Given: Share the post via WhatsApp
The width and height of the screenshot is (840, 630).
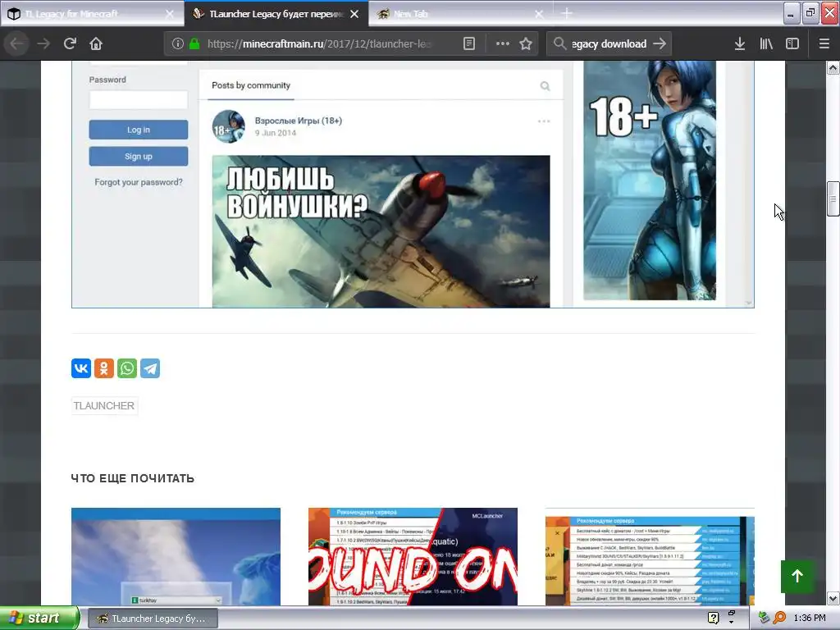Looking at the screenshot, I should click(x=127, y=368).
